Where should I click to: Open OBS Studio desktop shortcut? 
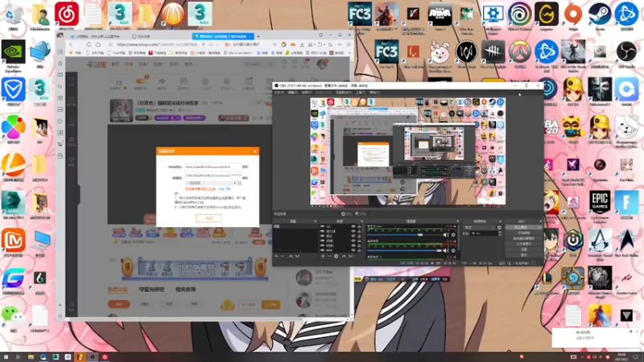(x=626, y=52)
